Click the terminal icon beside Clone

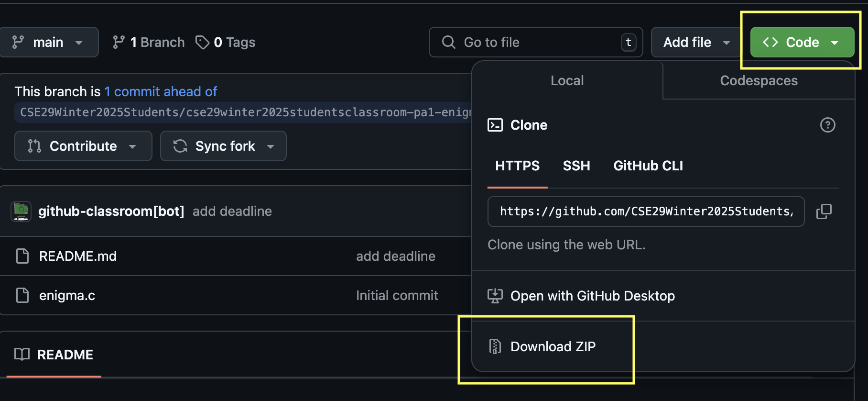point(495,125)
